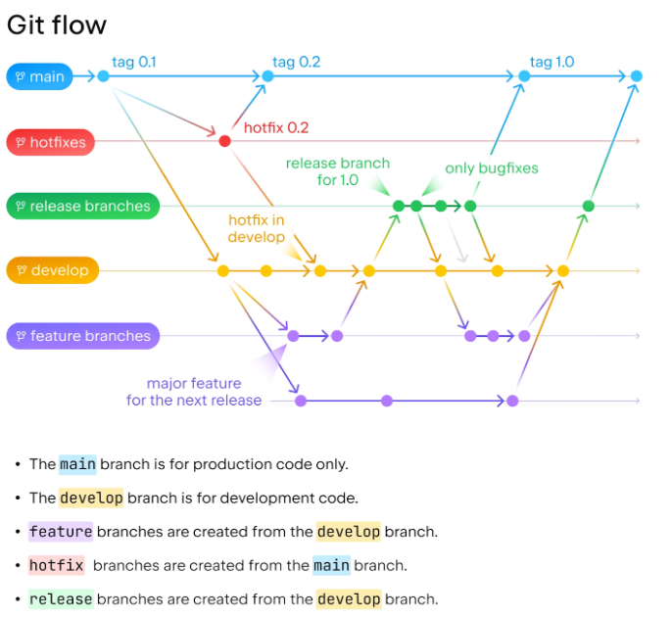Click the commit dot beside tag 0.2

click(266, 75)
